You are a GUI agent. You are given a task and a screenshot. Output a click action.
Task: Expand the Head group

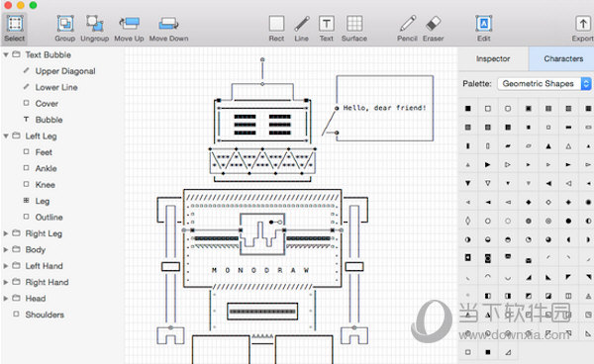(6, 299)
